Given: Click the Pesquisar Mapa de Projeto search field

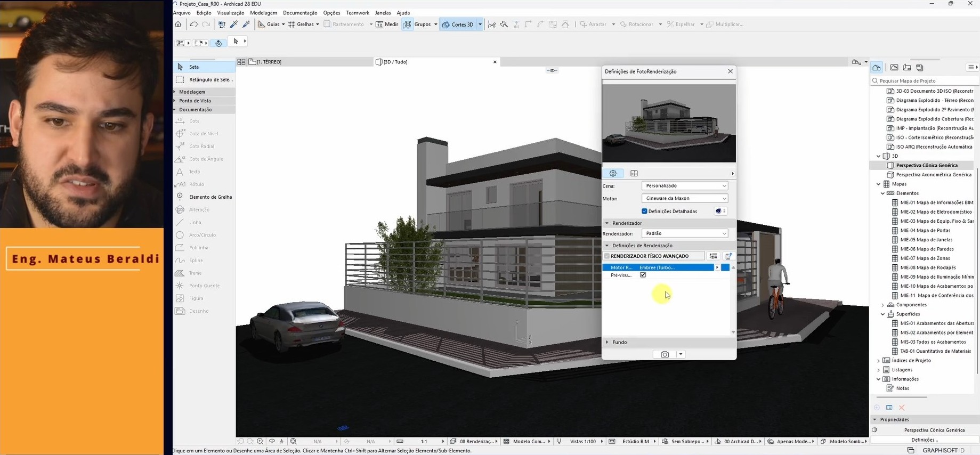Looking at the screenshot, I should (924, 81).
